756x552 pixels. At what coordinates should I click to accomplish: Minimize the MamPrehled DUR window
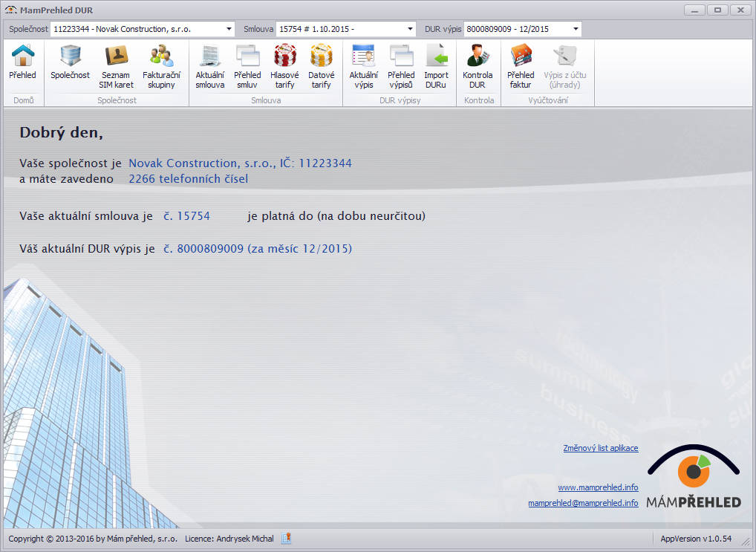tap(695, 10)
